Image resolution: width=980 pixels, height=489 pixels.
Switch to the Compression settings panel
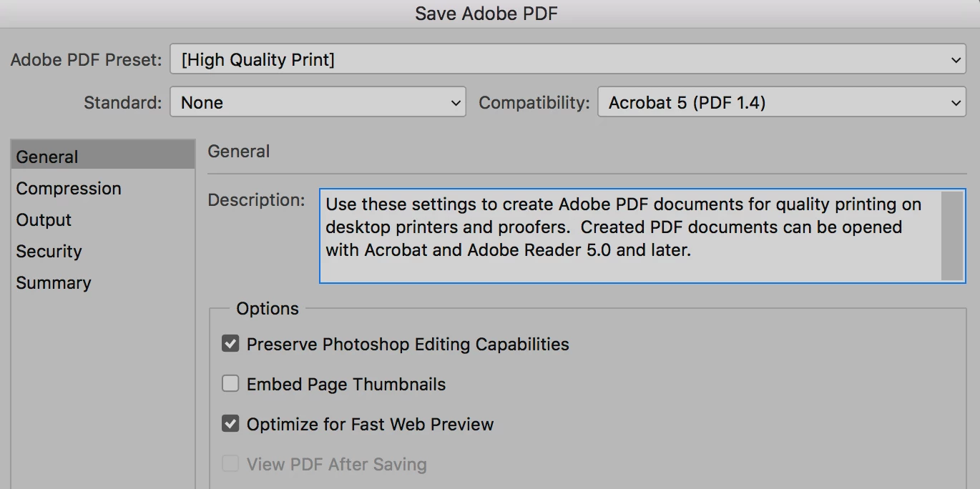(x=69, y=189)
